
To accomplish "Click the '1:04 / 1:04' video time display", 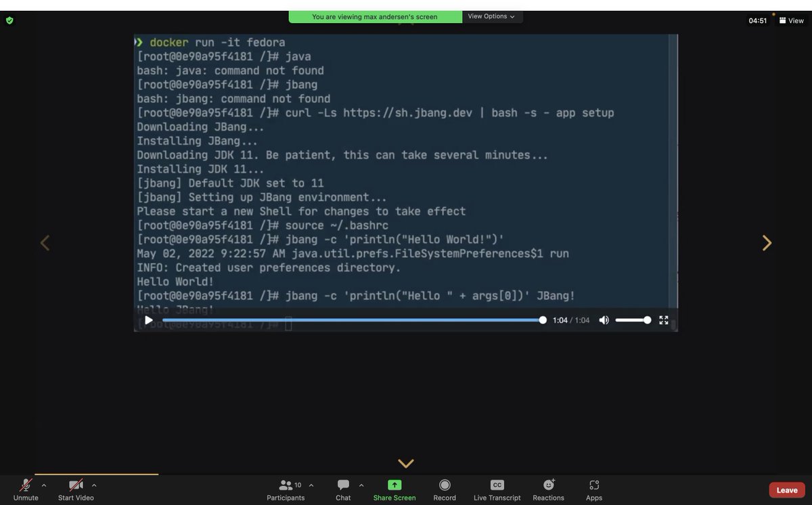I will coord(571,320).
